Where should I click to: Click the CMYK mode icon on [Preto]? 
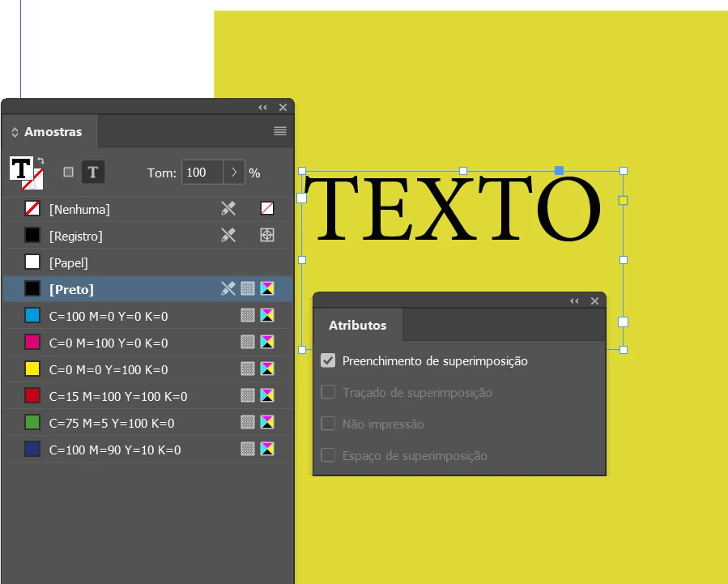tap(267, 288)
